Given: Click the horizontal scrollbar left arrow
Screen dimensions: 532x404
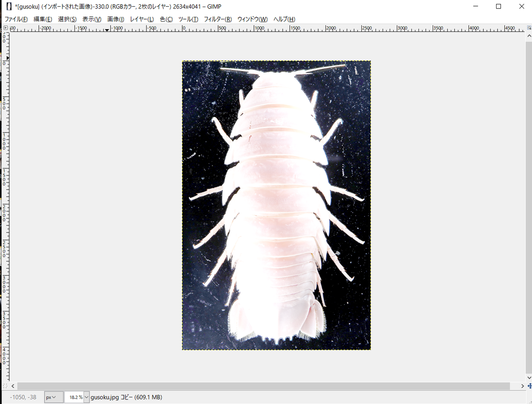Looking at the screenshot, I should tap(13, 386).
